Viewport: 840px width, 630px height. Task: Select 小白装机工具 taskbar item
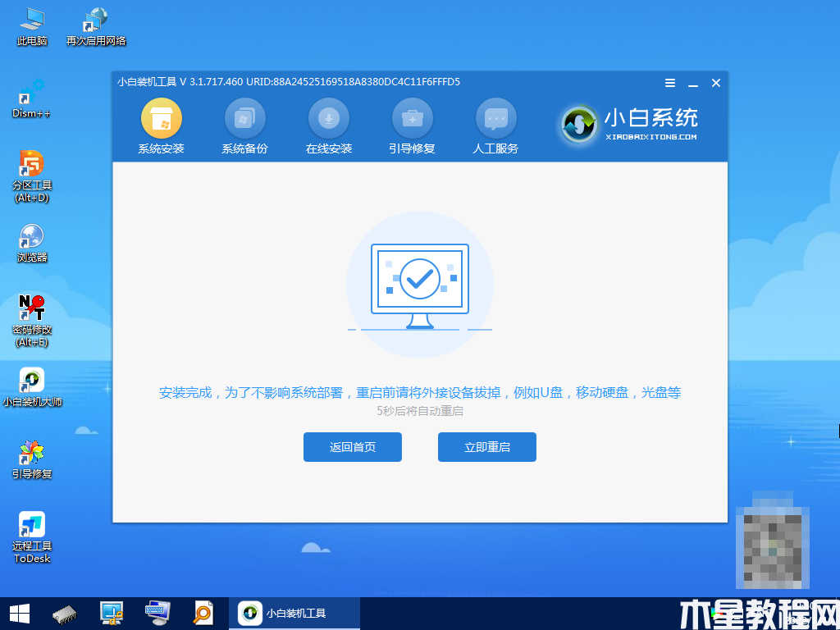[294, 614]
